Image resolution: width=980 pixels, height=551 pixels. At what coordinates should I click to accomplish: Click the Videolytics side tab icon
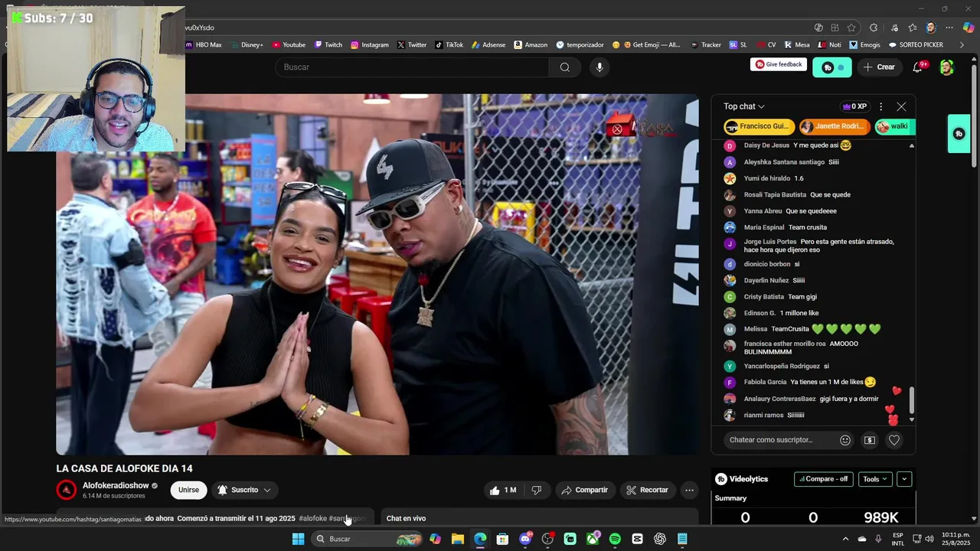coord(959,134)
